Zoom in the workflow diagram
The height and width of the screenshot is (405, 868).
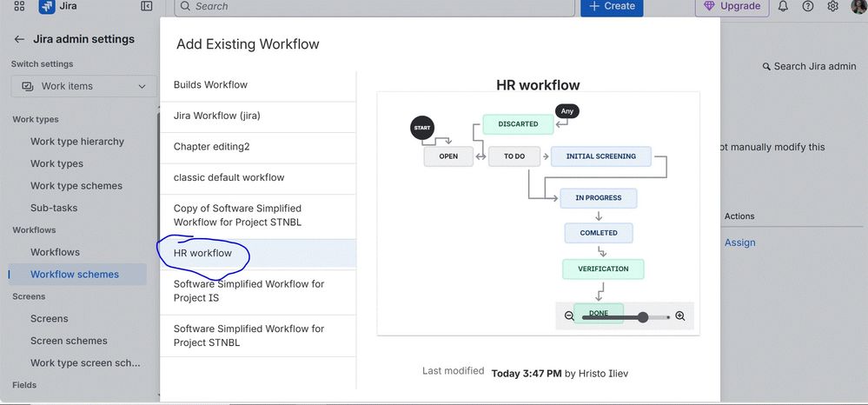(x=679, y=315)
